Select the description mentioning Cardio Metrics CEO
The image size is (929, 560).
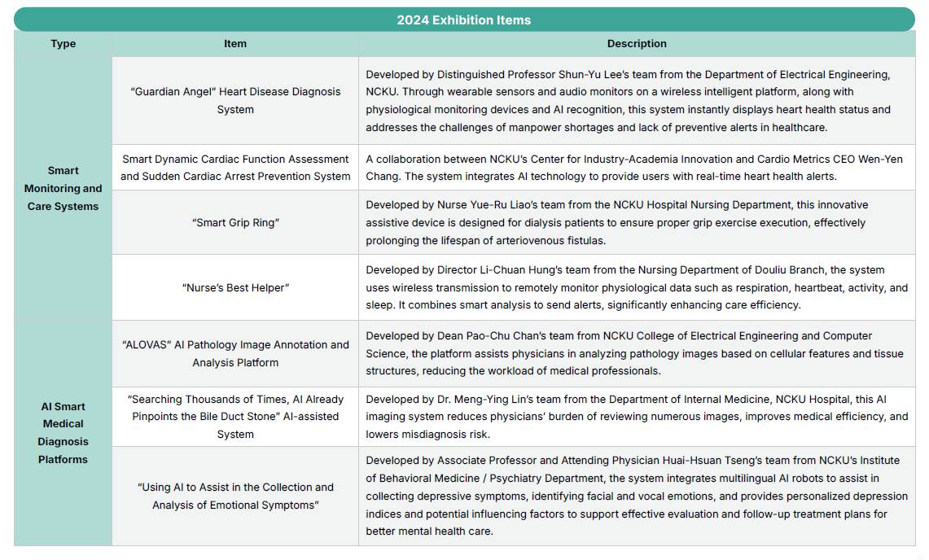coord(637,168)
